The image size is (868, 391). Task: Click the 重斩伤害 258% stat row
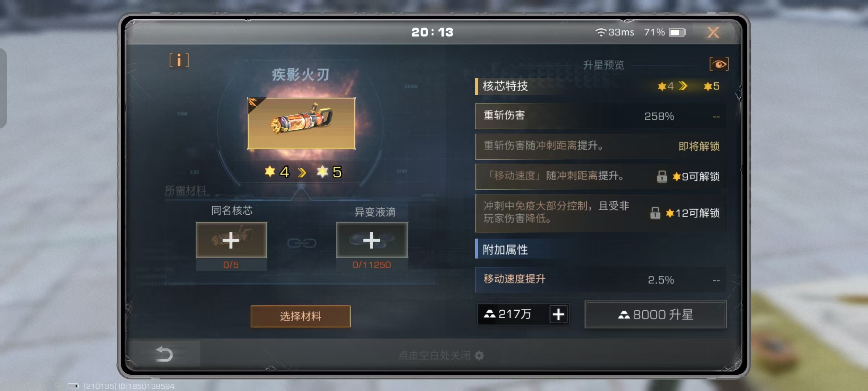600,116
